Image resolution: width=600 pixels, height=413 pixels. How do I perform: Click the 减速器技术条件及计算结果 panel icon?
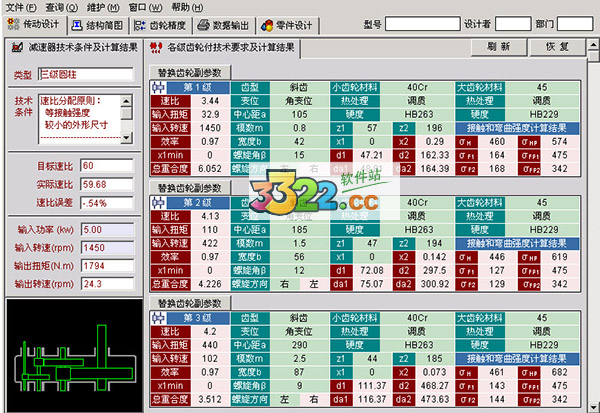17,47
